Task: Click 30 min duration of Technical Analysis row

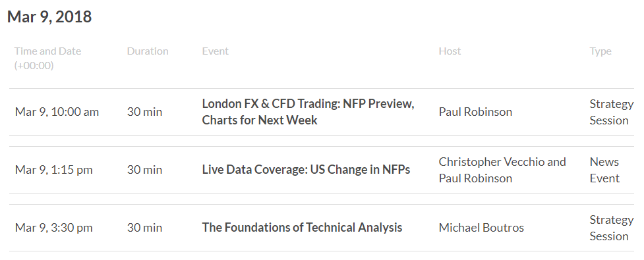Action: (144, 228)
